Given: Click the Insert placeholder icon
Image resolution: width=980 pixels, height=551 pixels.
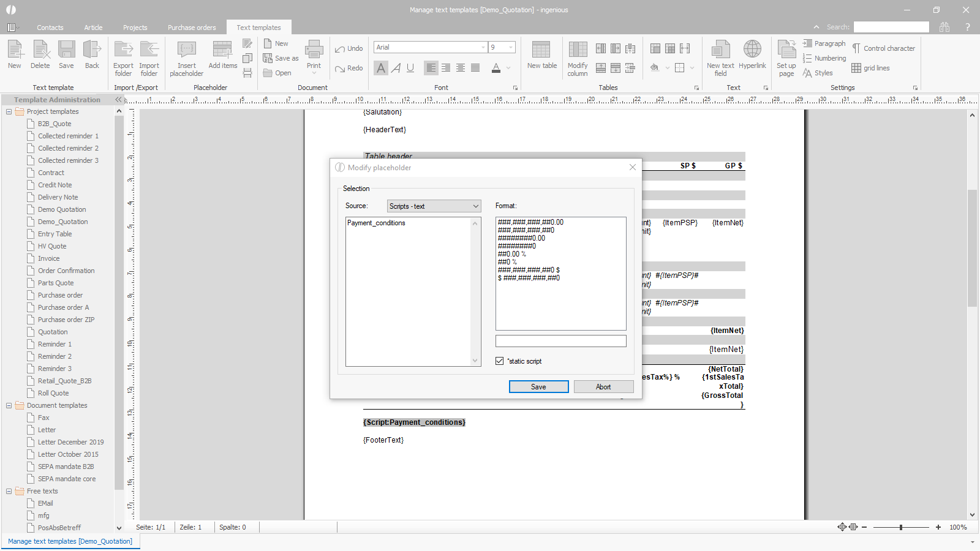Looking at the screenshot, I should 186,58.
